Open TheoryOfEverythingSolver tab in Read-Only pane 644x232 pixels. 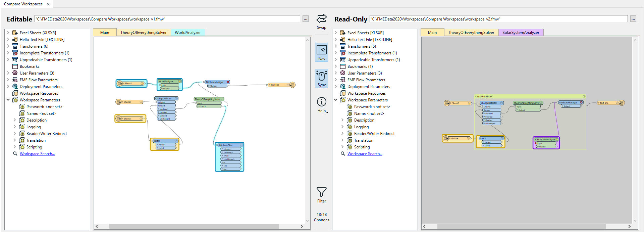pos(471,33)
